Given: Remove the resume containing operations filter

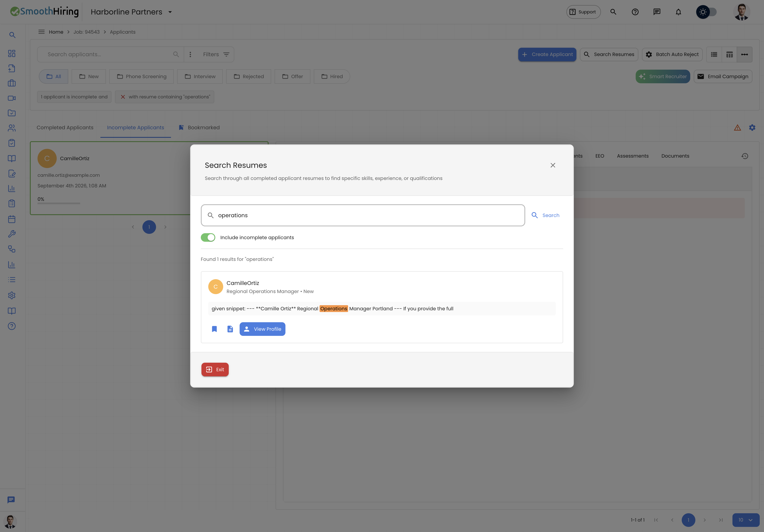Looking at the screenshot, I should (123, 97).
